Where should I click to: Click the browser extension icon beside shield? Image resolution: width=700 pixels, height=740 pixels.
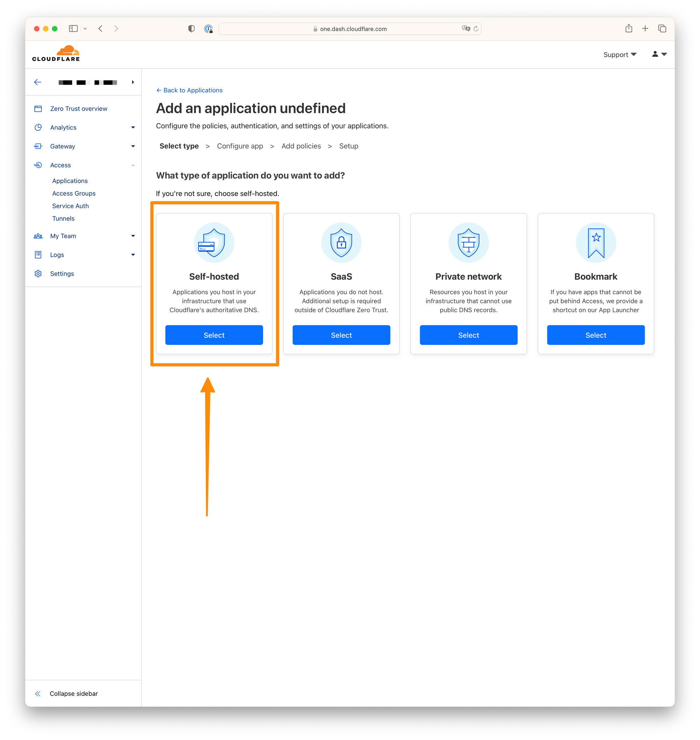tap(208, 29)
